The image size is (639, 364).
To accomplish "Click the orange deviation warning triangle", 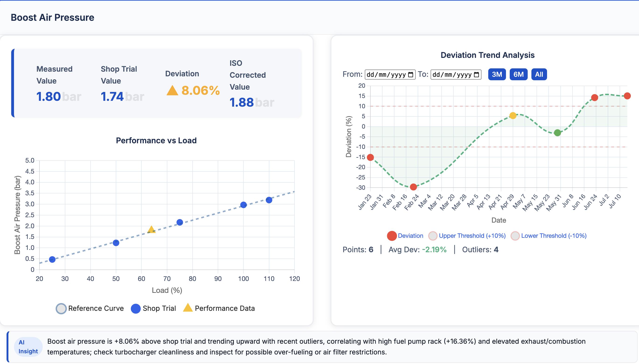I will click(x=172, y=91).
